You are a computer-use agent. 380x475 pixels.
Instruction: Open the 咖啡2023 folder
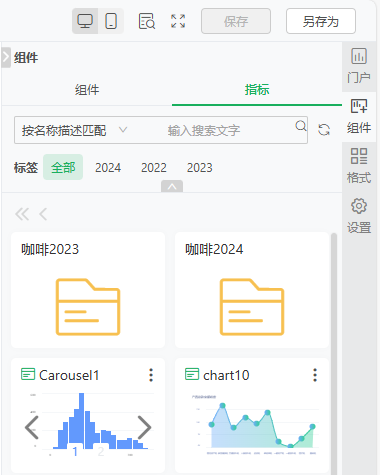(x=88, y=290)
